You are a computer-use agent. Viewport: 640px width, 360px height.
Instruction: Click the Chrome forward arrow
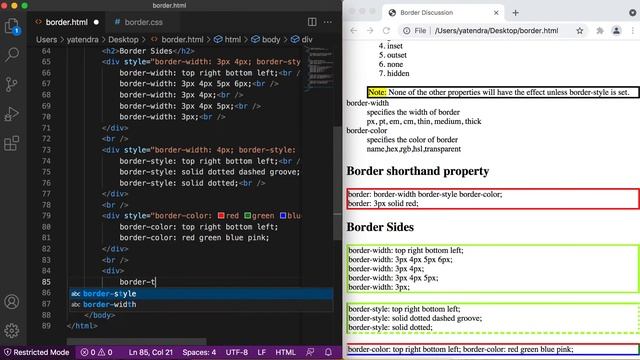click(370, 31)
